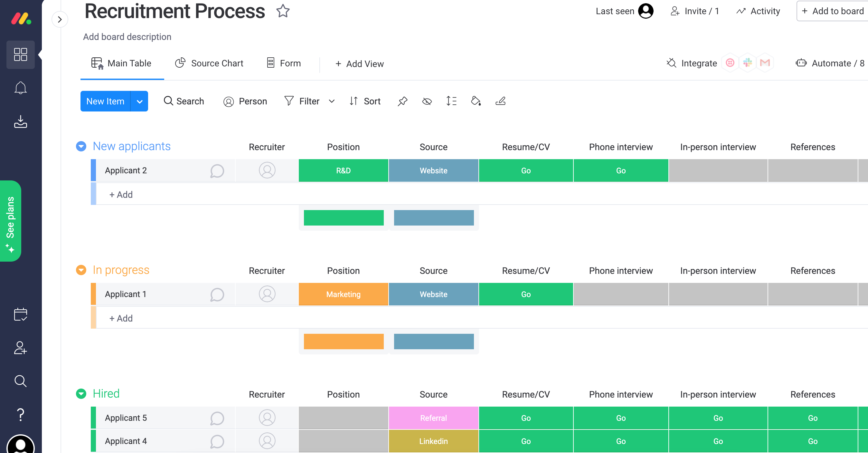Screen dimensions: 868x453
Task: Open My Work calendar icon in sidebar
Action: 21,314
